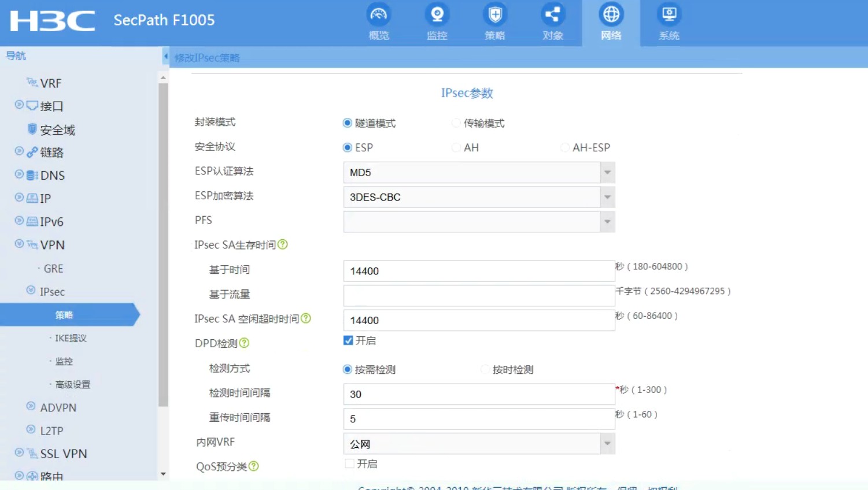Expand the 链路 tree node
The image size is (868, 490).
pos(19,151)
